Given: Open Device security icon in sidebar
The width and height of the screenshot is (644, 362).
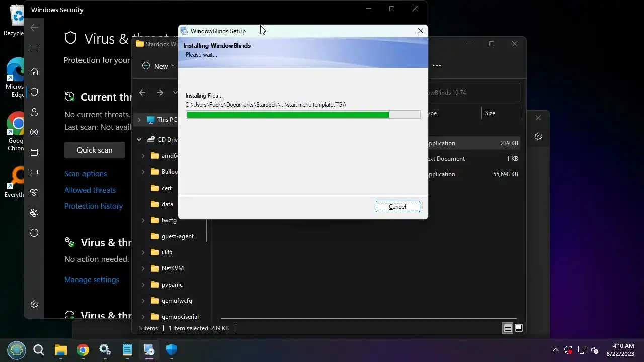Looking at the screenshot, I should 34,172.
